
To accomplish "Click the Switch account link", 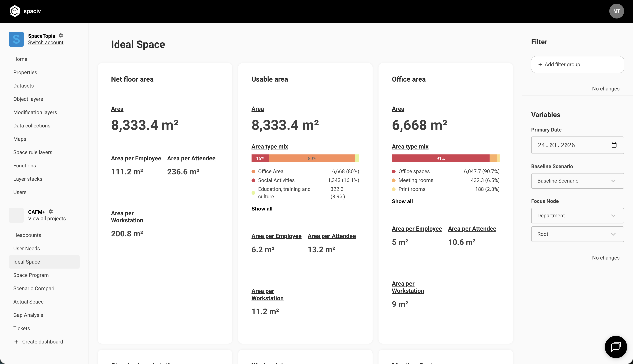I will click(x=46, y=43).
